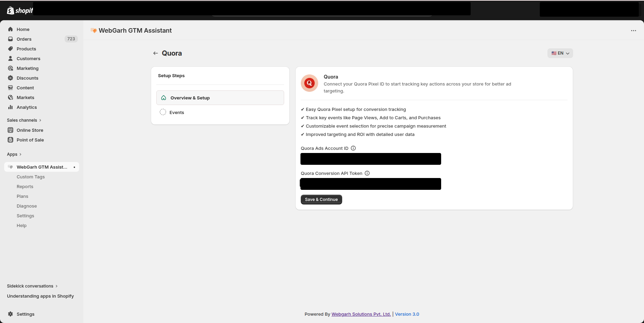Click info icon beside Quora Ads Account ID
This screenshot has height=323, width=644.
[353, 148]
